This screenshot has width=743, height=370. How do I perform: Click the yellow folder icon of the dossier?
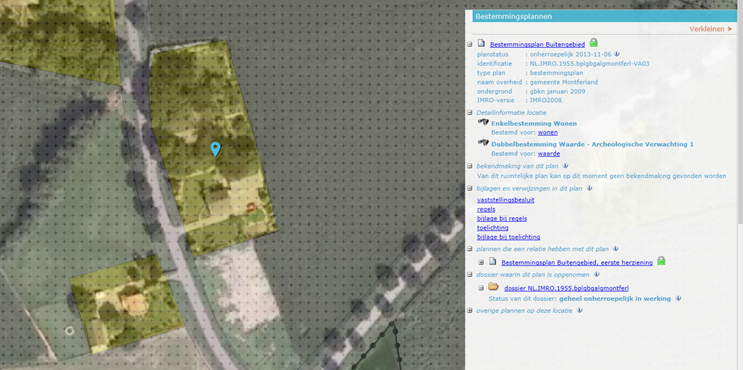[x=493, y=287]
